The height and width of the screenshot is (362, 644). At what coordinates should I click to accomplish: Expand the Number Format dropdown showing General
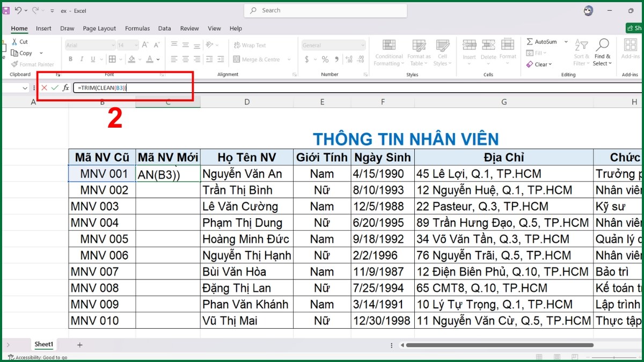click(x=362, y=45)
